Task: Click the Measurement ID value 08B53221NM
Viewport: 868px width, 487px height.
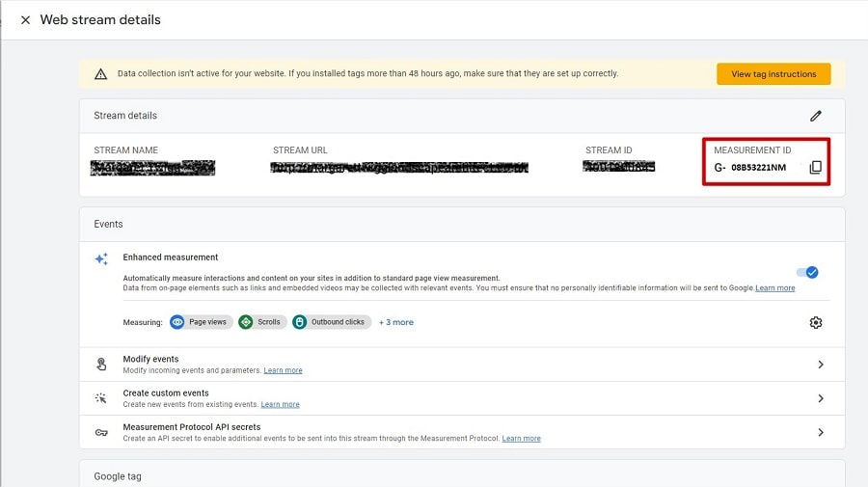Action: (x=758, y=168)
